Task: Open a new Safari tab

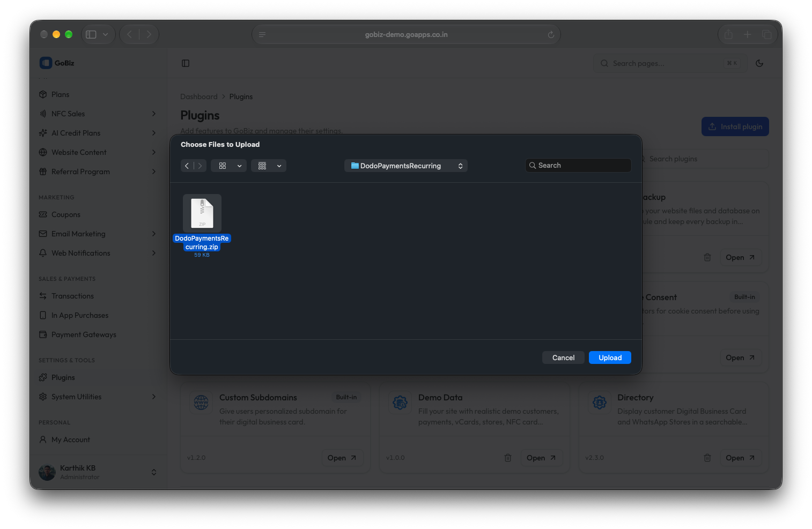Action: [747, 34]
